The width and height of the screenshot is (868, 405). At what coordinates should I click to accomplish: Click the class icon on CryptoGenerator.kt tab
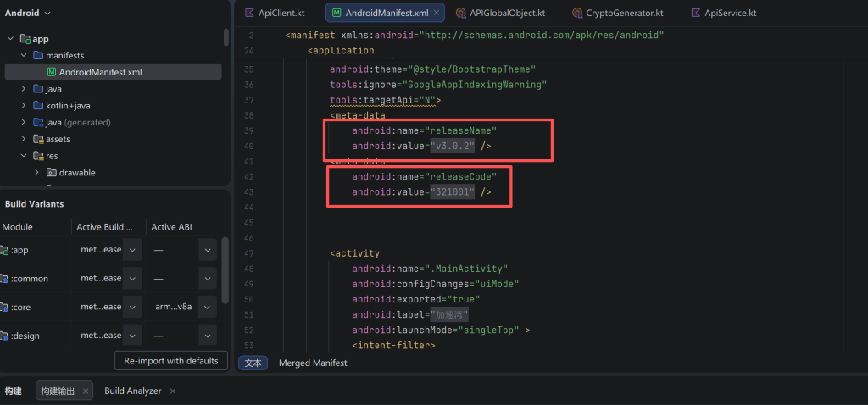coord(576,13)
